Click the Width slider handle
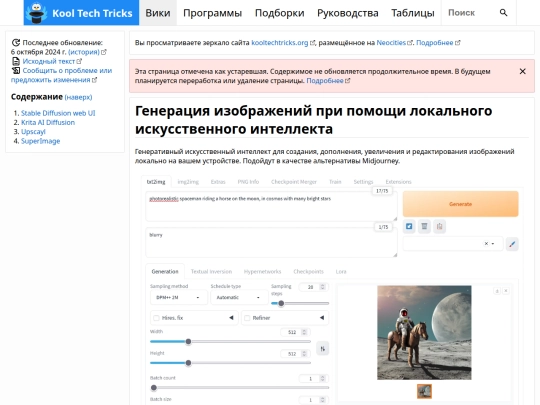The image size is (540, 405). click(188, 342)
